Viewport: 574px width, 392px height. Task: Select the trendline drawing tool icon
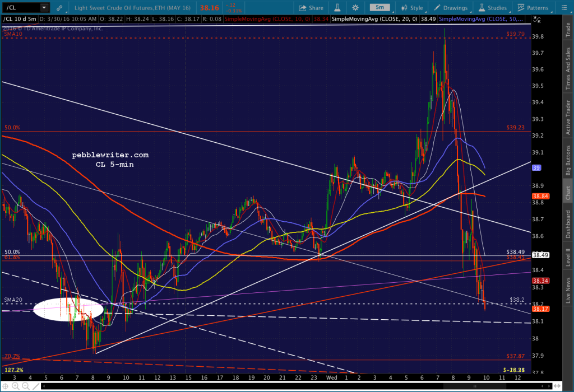[35, 386]
